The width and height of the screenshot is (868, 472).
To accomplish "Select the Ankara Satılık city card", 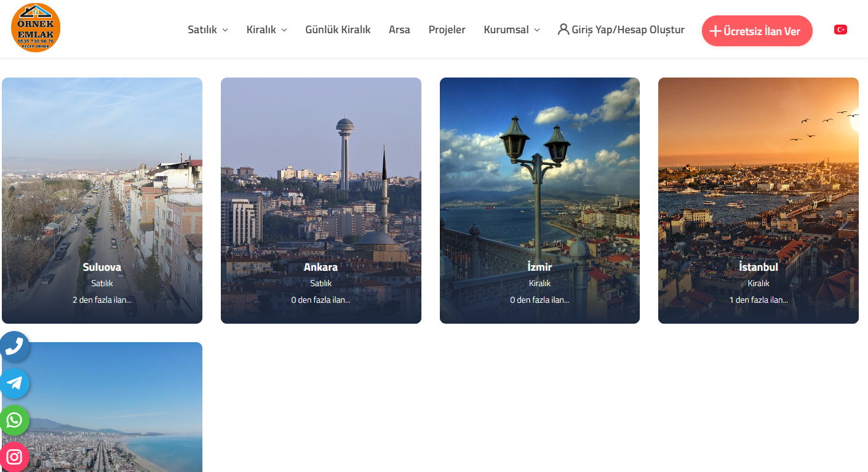I will tap(321, 201).
